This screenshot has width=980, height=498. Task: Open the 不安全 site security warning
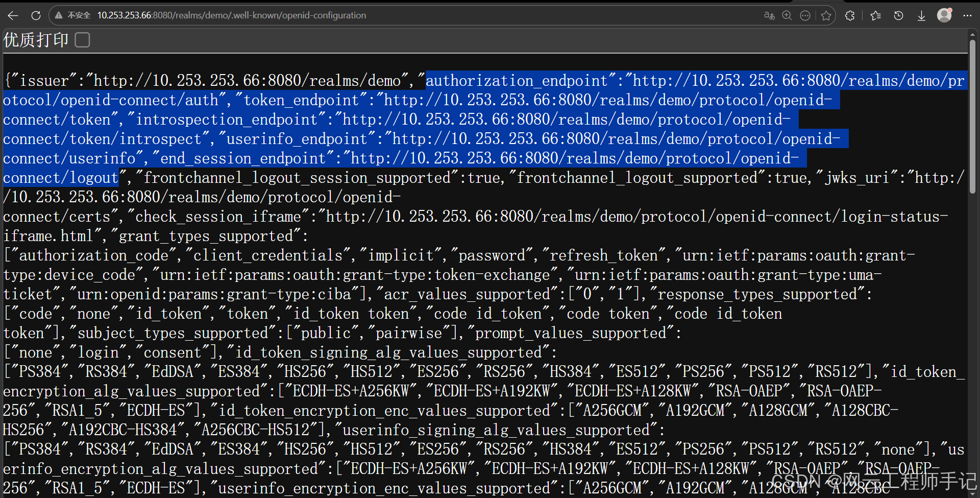point(72,15)
